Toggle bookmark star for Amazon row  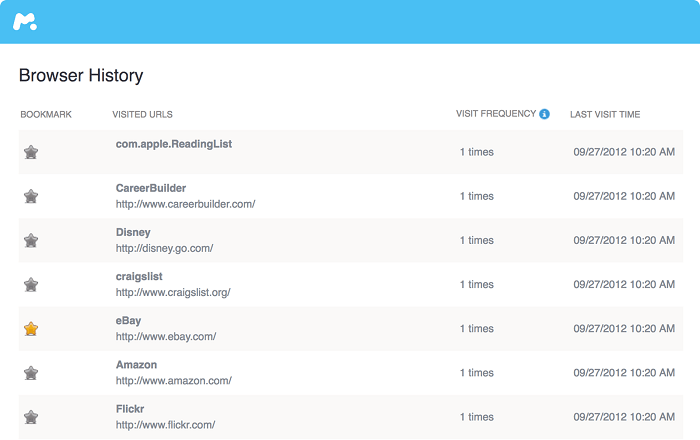(31, 373)
